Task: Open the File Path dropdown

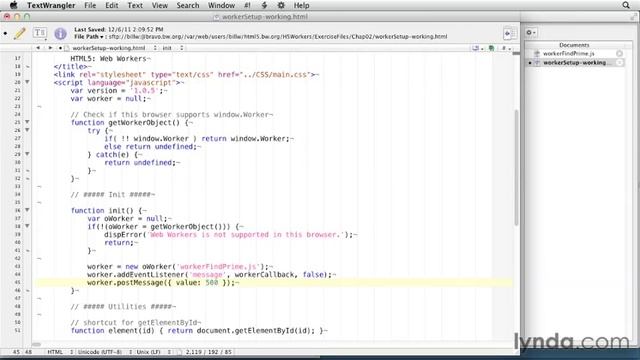Action: tap(89, 37)
